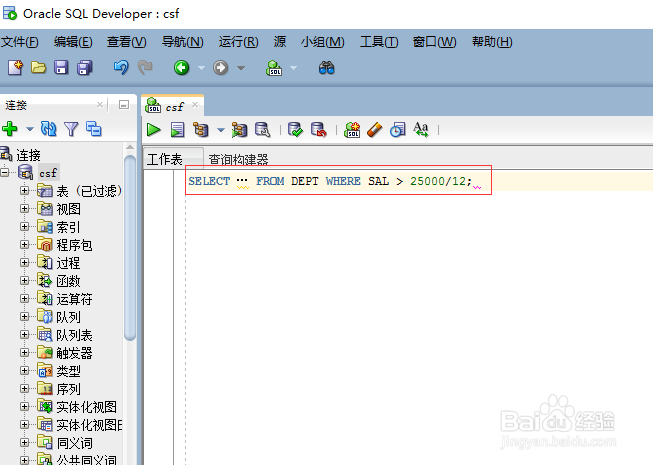
Task: Open dropdown next to Back button
Action: point(201,67)
